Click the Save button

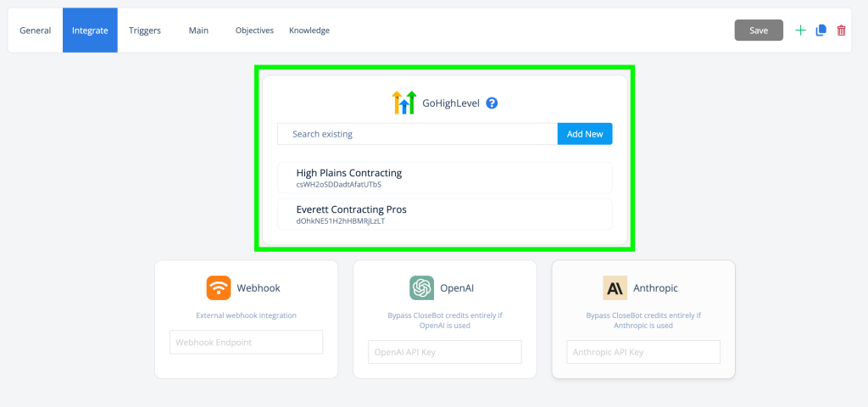[x=759, y=31]
